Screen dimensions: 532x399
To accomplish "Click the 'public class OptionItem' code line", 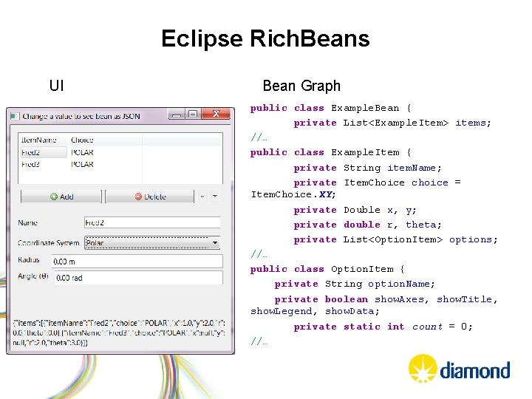I will pyautogui.click(x=327, y=269).
